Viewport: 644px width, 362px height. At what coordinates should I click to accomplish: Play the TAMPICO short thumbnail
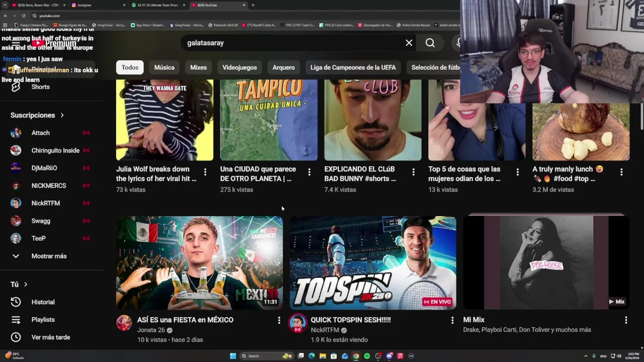(269, 120)
